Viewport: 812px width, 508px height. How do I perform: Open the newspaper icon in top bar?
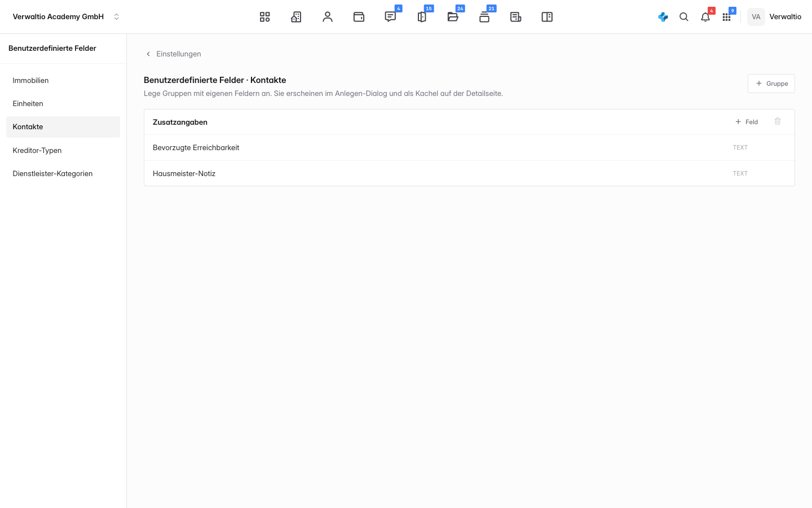(x=515, y=17)
